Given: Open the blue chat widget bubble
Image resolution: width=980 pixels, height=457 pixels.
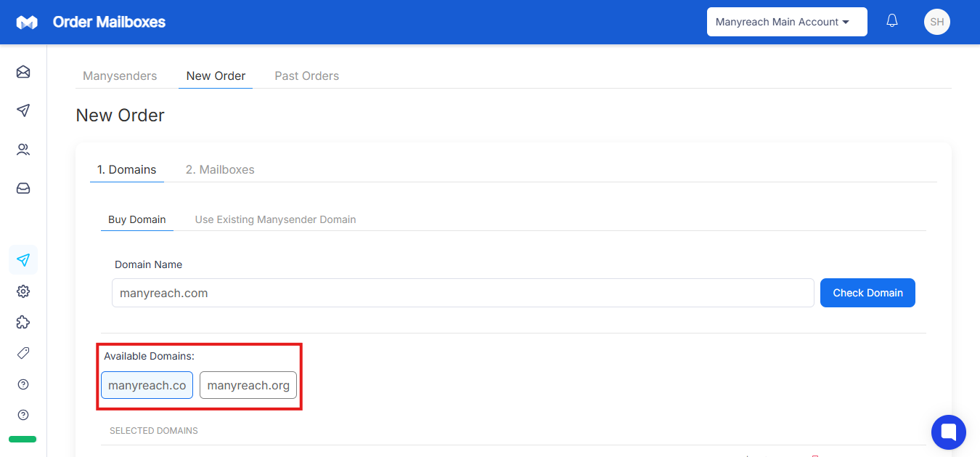Looking at the screenshot, I should pyautogui.click(x=948, y=433).
